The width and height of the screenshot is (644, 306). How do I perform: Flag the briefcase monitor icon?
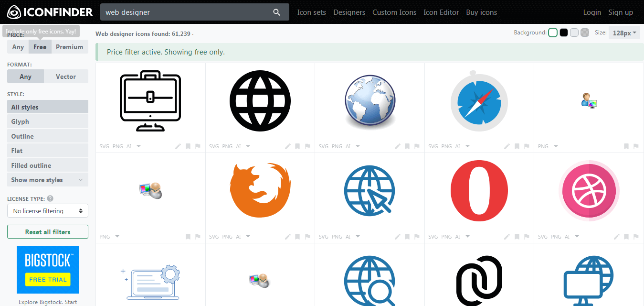tap(198, 146)
